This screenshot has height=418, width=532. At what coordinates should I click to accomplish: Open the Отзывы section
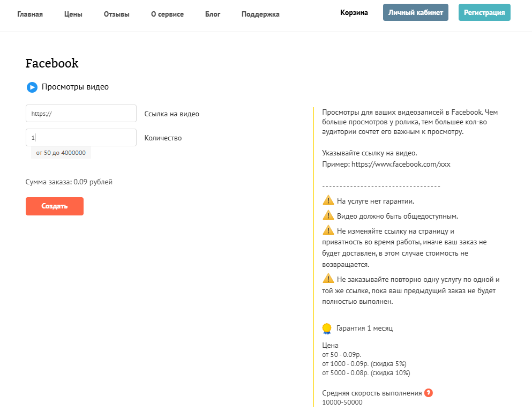point(116,14)
